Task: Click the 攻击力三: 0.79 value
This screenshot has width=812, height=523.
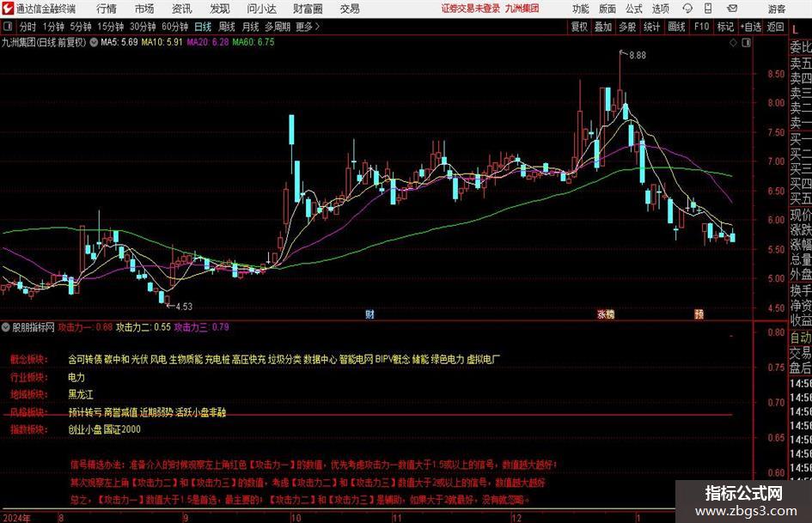Action: (x=201, y=327)
